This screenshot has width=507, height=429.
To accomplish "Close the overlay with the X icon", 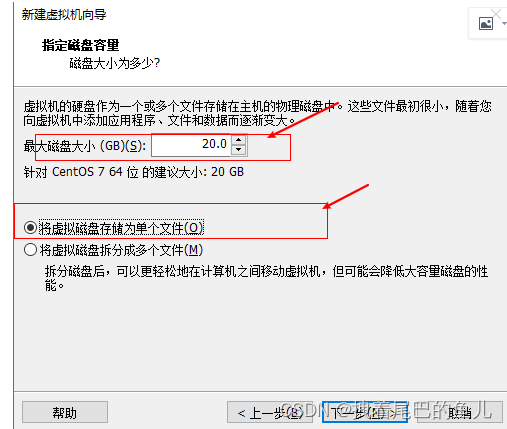I will tap(496, 14).
